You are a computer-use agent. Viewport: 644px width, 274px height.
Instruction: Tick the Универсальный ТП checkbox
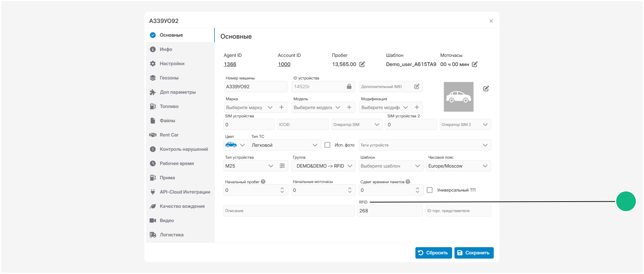430,190
